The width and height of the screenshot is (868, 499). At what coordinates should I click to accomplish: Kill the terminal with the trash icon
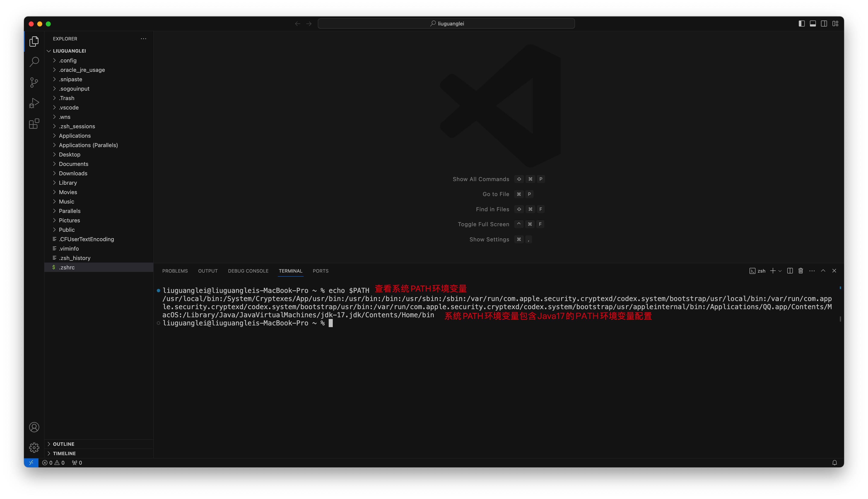(801, 271)
